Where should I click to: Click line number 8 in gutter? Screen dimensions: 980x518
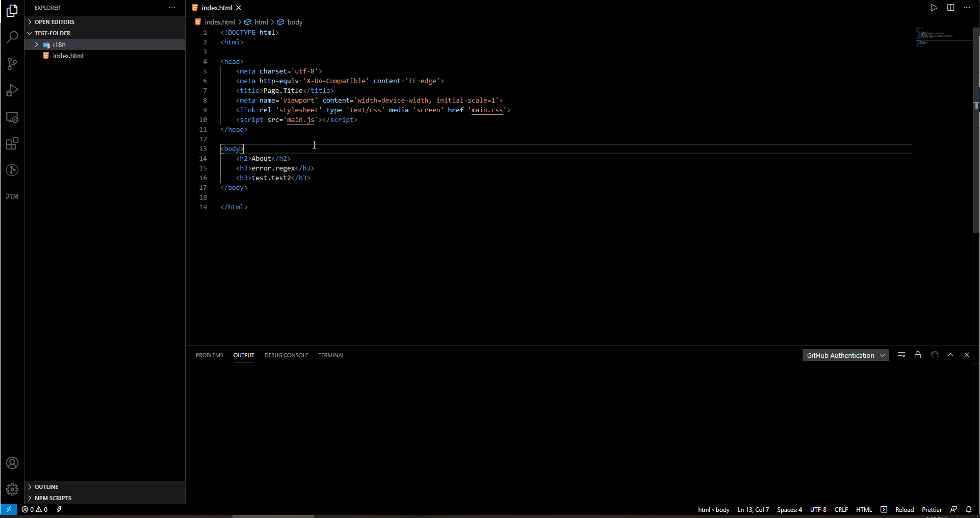[205, 100]
